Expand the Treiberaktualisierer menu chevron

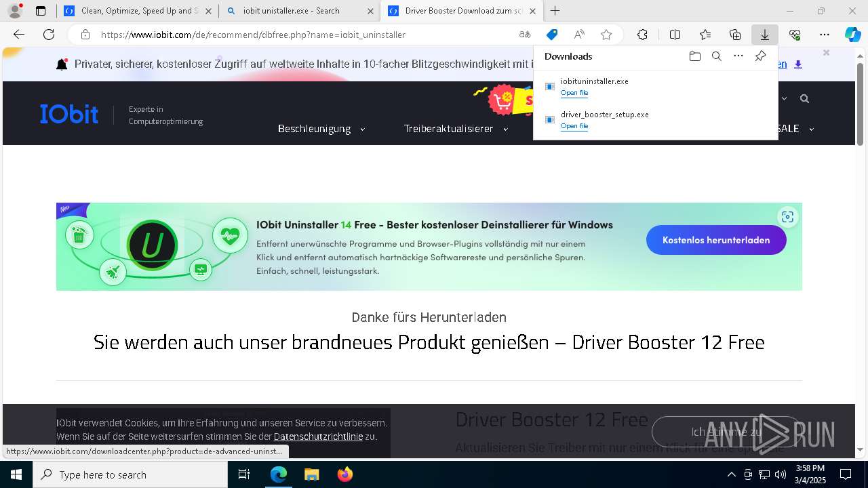pos(505,129)
